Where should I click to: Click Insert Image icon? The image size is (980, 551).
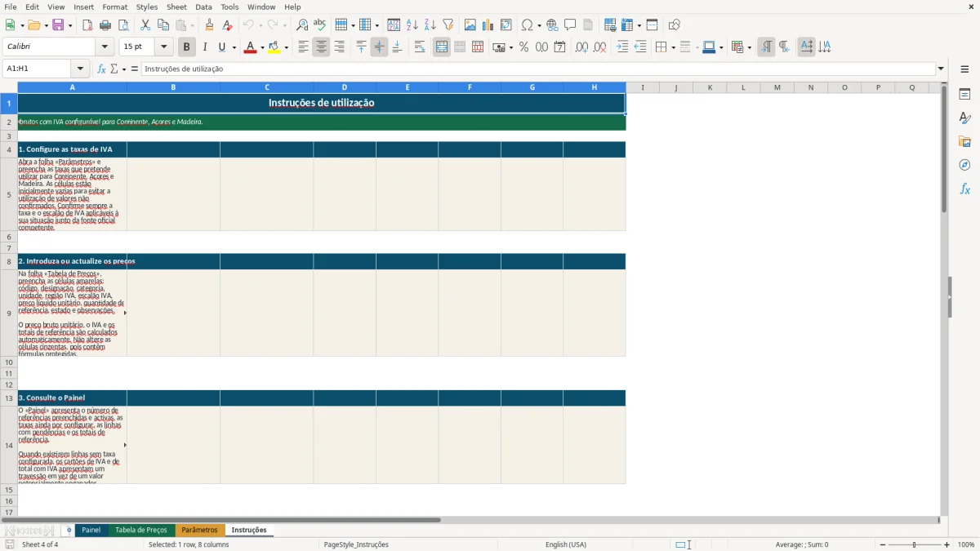click(x=470, y=25)
